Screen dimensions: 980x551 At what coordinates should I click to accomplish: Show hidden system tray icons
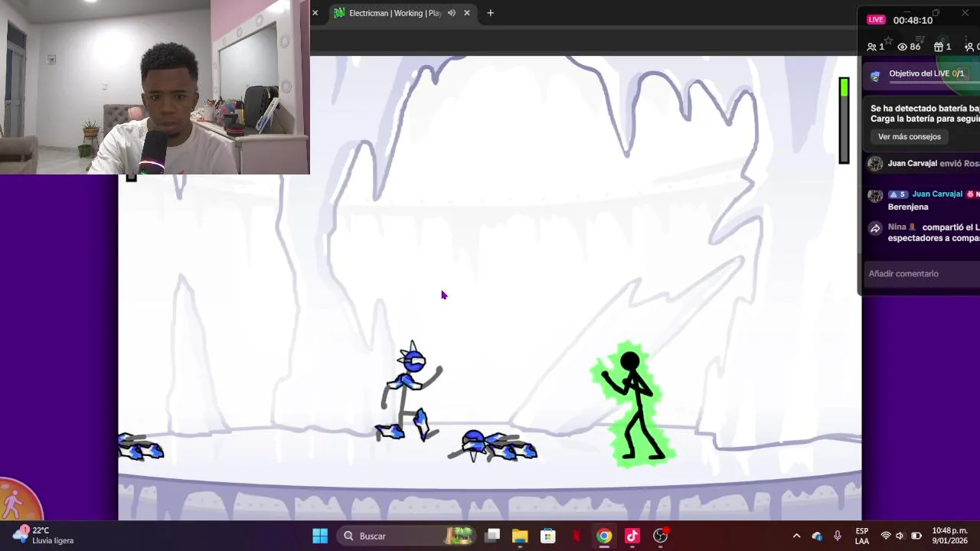click(x=796, y=536)
